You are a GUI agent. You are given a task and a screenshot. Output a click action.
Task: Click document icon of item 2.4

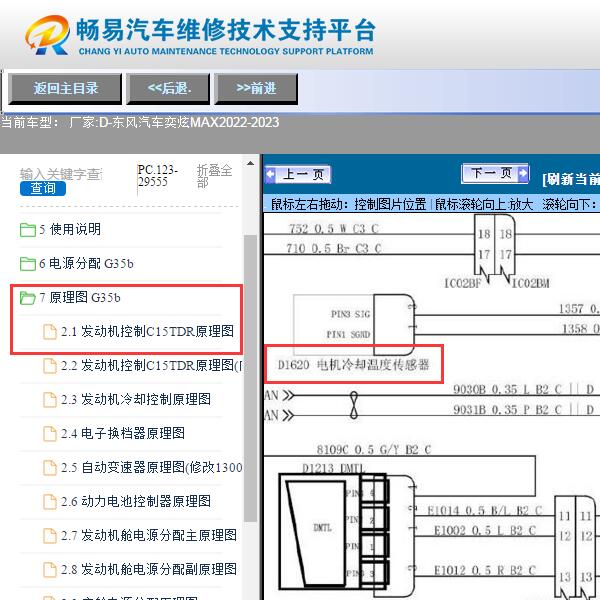50,434
